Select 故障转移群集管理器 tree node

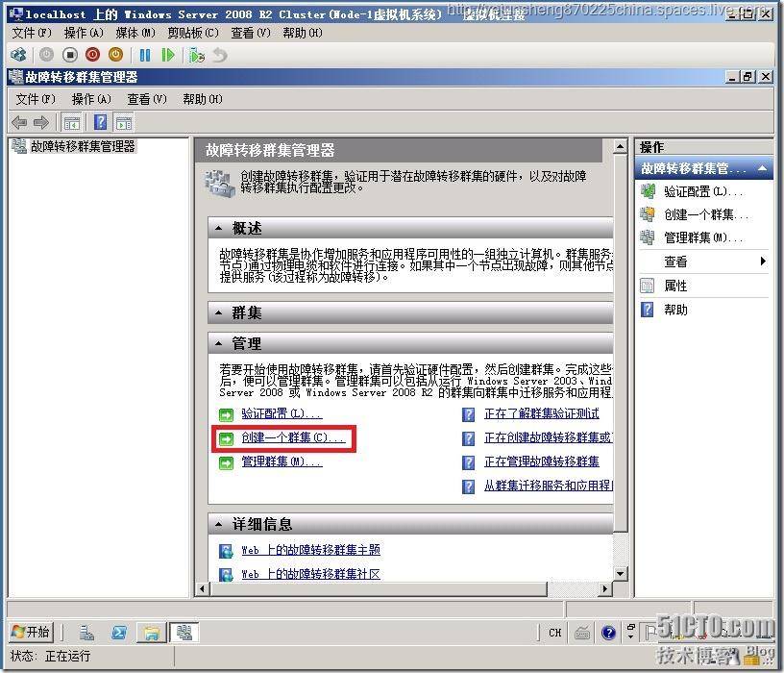point(83,146)
